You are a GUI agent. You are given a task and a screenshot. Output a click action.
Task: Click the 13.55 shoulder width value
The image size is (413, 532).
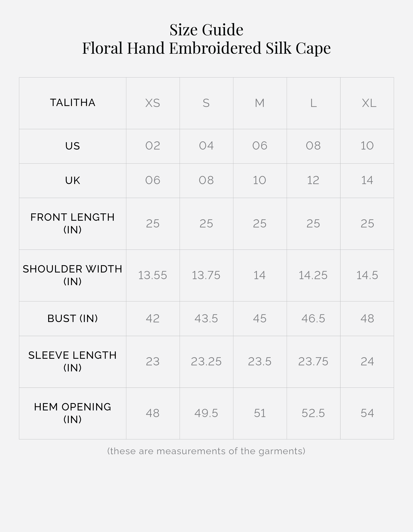(153, 275)
